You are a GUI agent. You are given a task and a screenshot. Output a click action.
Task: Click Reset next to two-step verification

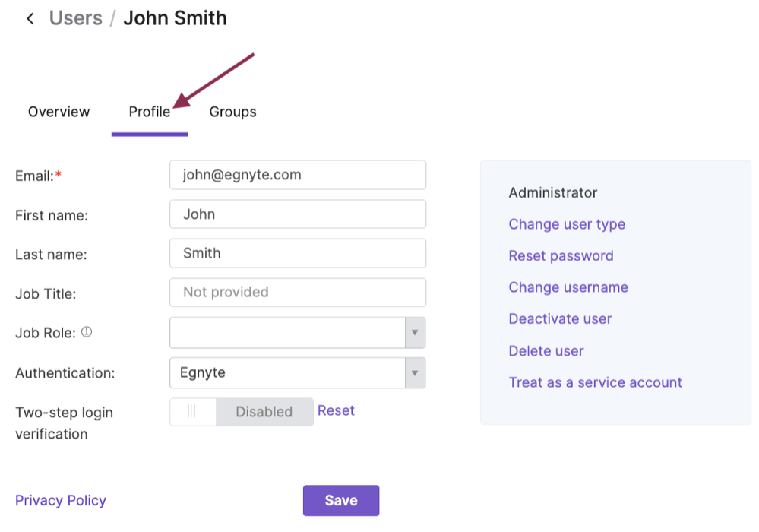click(x=336, y=410)
